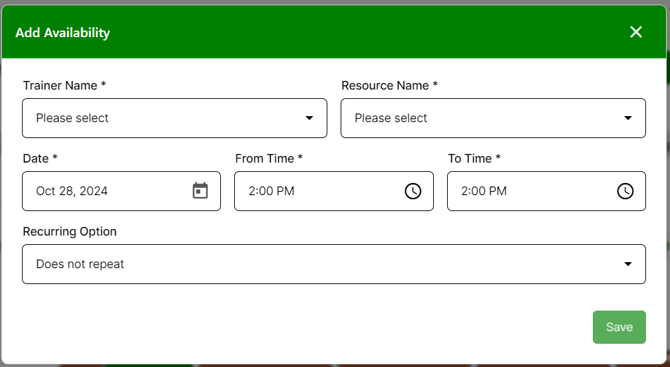Screen dimensions: 670x367
Task: Expand the Resource Name dropdown arrow
Action: [x=628, y=118]
